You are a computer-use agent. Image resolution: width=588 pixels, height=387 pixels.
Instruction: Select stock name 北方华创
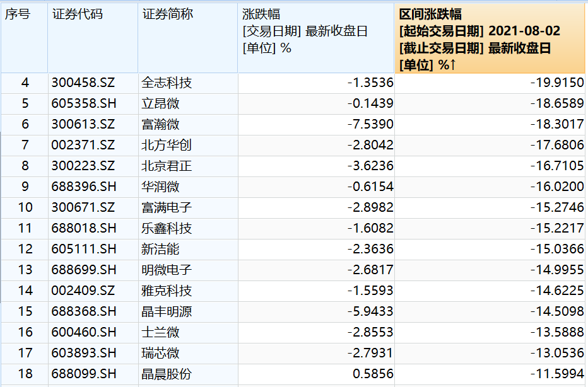pyautogui.click(x=167, y=145)
